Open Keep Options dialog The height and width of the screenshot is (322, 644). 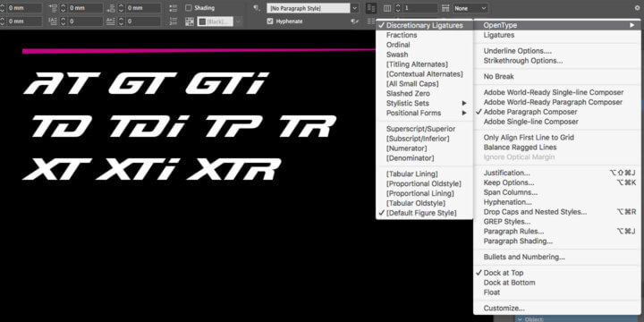[557, 182]
